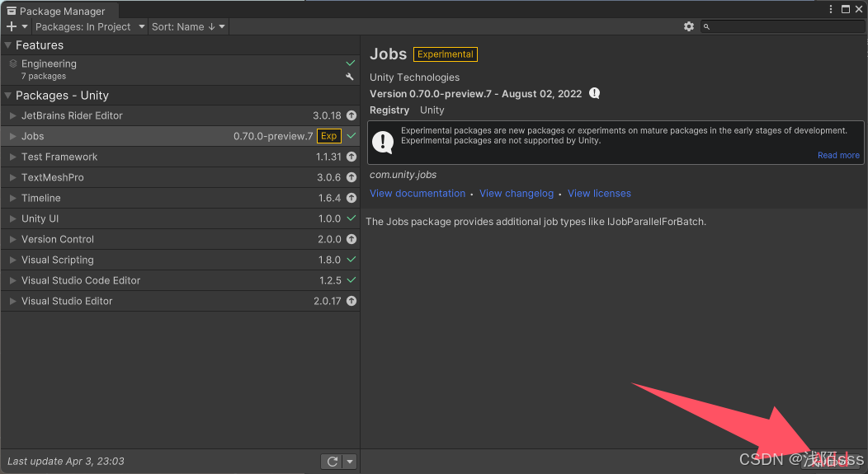868x474 pixels.
Task: Expand the Timeline row
Action: [12, 198]
